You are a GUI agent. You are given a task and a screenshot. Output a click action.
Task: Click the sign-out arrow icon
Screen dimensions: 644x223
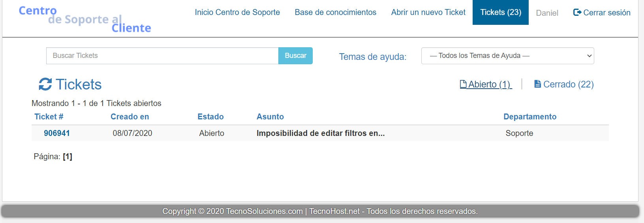click(x=577, y=13)
